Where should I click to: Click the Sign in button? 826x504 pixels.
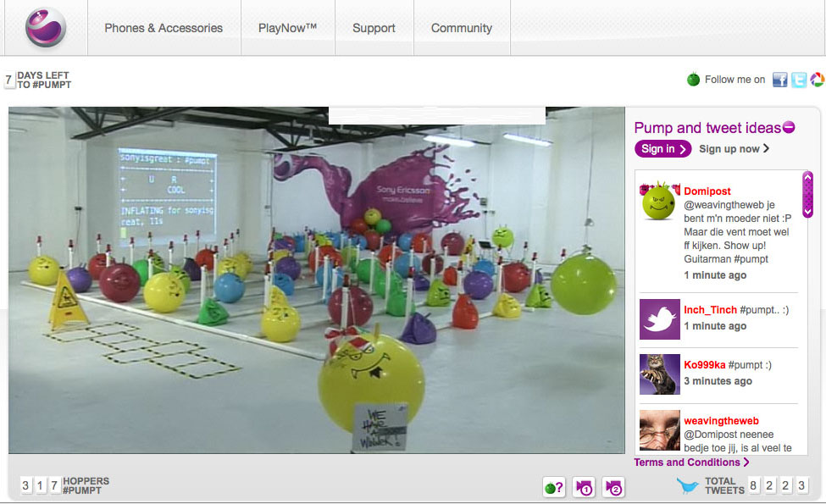[x=662, y=149]
